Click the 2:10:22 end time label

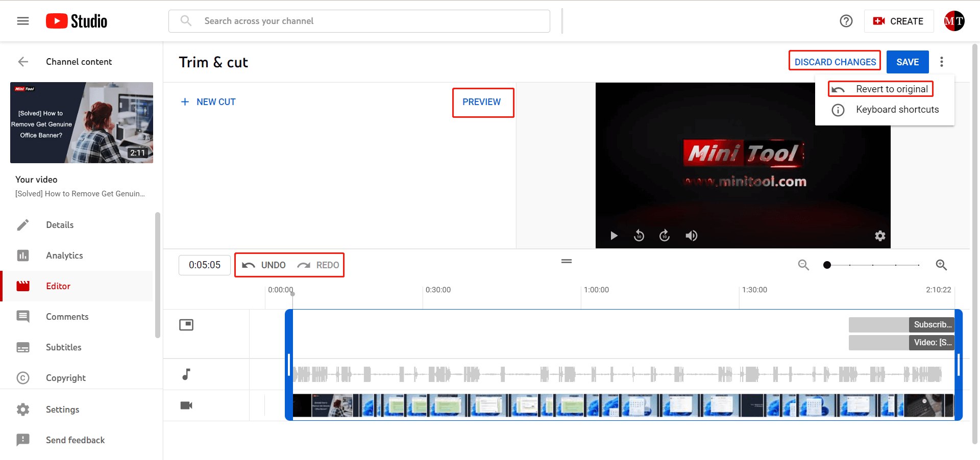(939, 290)
